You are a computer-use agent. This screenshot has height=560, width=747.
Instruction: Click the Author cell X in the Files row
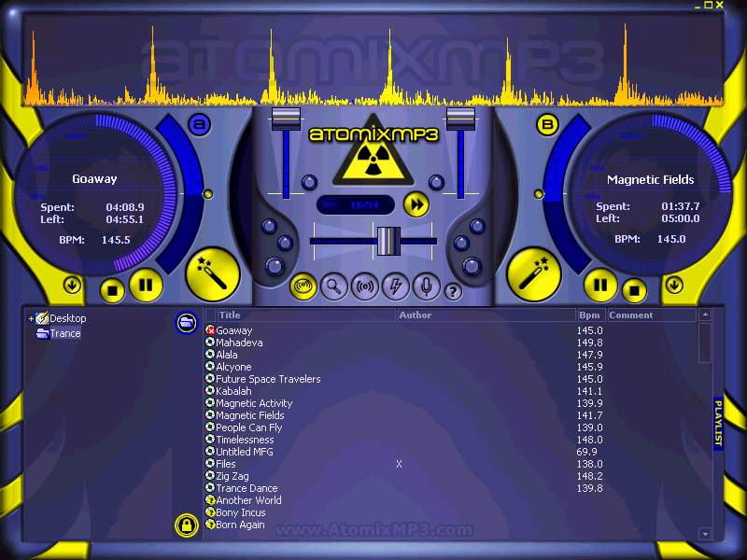click(x=400, y=464)
